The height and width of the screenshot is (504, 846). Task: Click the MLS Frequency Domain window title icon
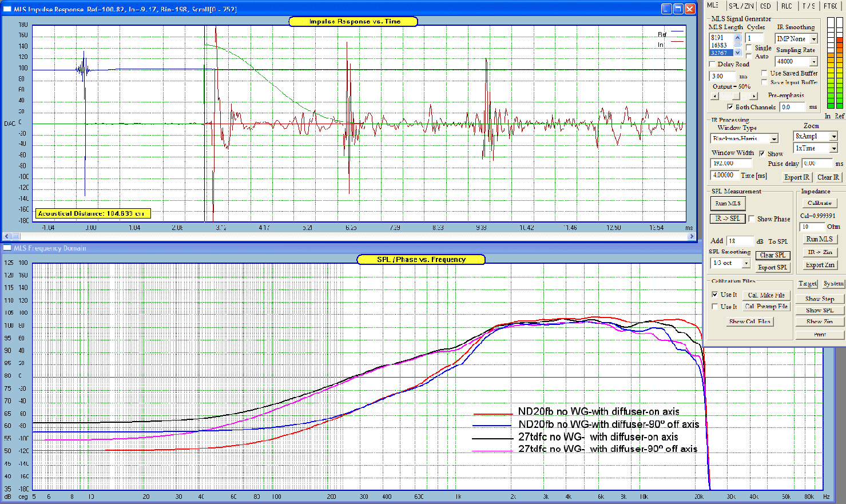[7, 248]
